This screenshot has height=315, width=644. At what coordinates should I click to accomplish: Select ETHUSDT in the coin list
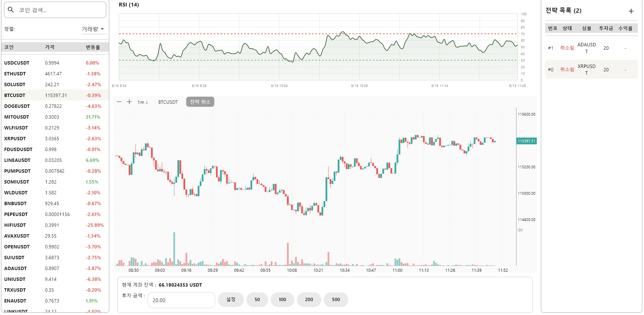point(15,74)
